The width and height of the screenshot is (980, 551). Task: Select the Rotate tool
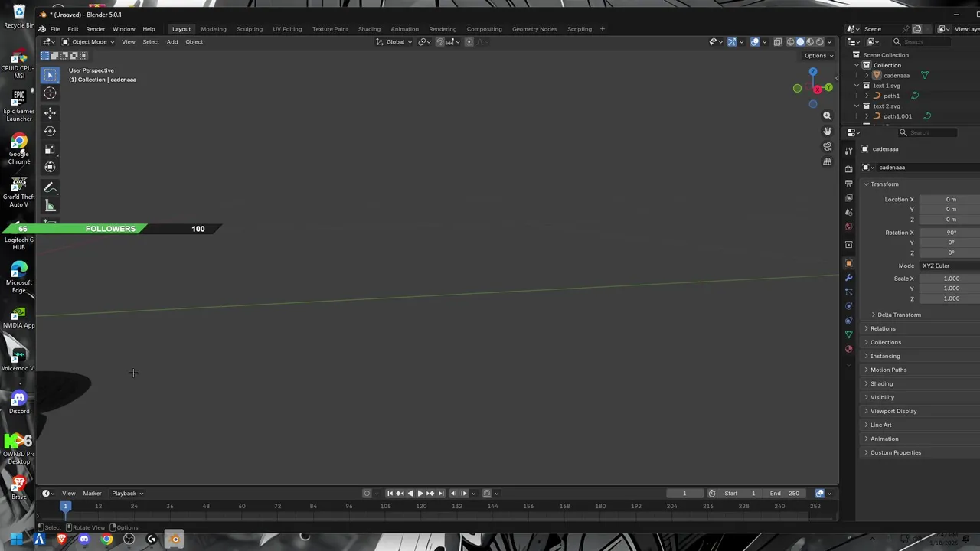[x=50, y=131]
